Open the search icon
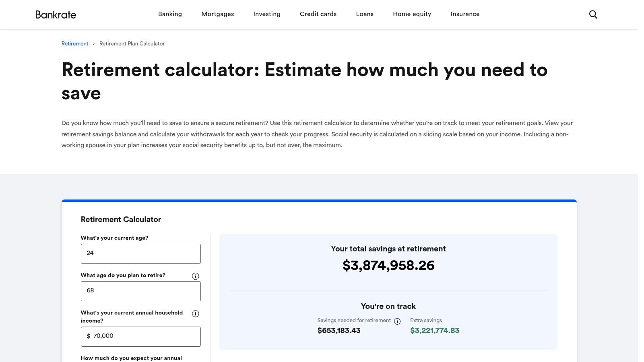This screenshot has width=644, height=362. [x=593, y=14]
